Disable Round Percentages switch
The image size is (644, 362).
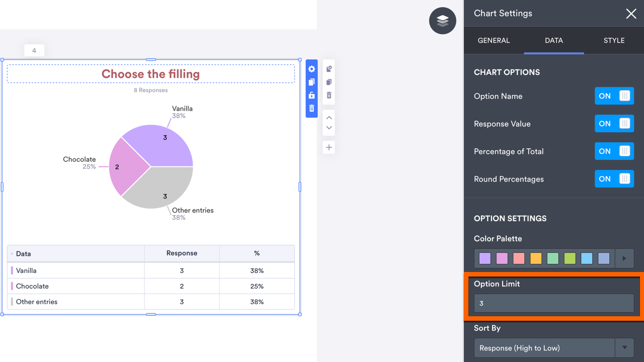click(x=614, y=179)
